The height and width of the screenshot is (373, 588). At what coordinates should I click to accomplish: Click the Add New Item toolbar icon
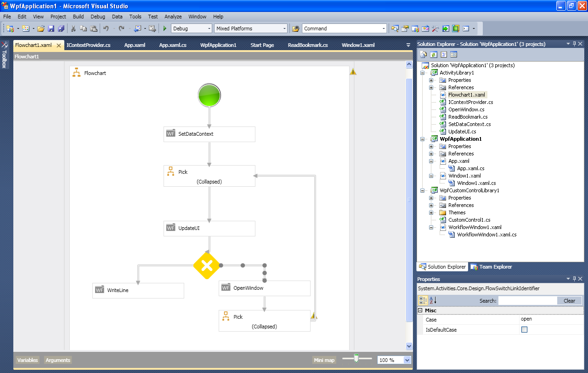coord(26,29)
